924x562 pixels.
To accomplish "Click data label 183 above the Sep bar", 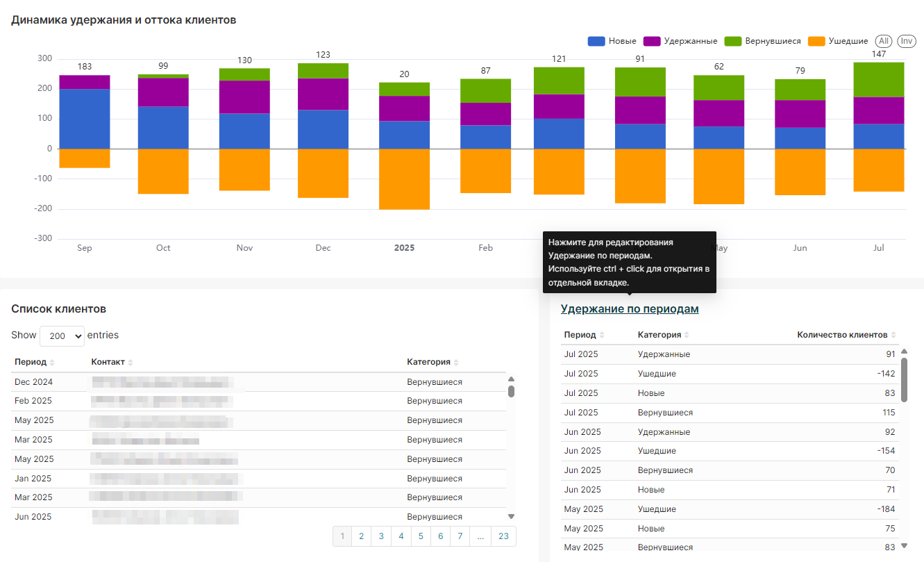I will point(85,67).
